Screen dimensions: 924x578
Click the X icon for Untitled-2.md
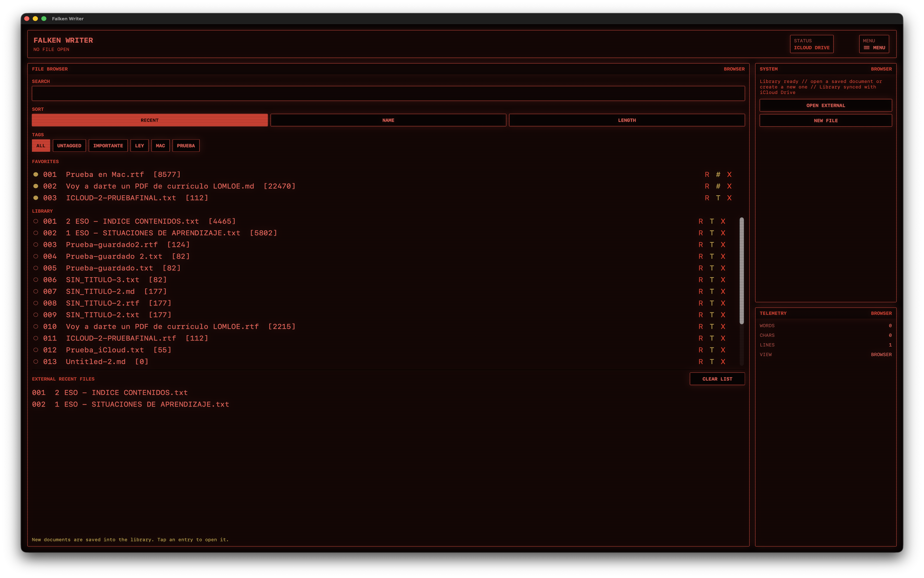[x=723, y=362]
